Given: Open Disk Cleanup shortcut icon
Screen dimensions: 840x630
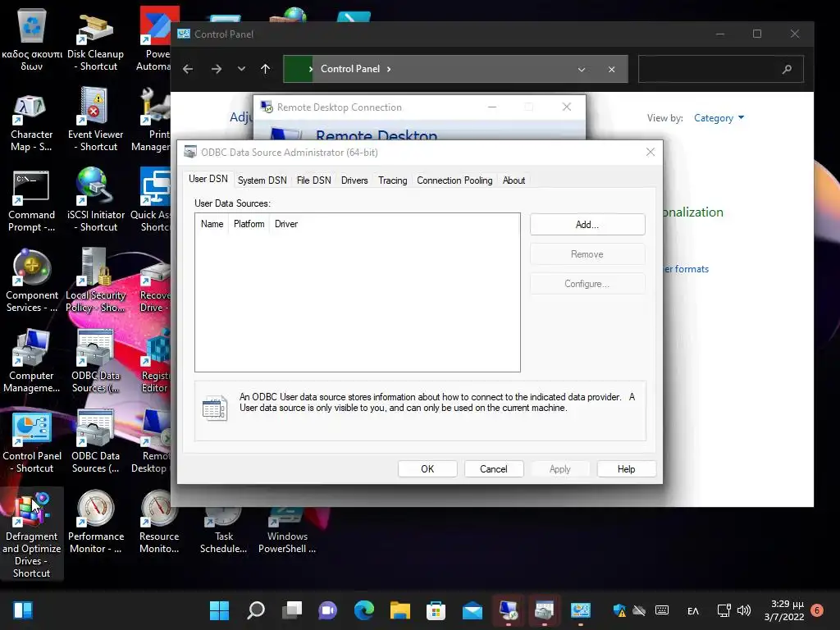Looking at the screenshot, I should click(95, 39).
